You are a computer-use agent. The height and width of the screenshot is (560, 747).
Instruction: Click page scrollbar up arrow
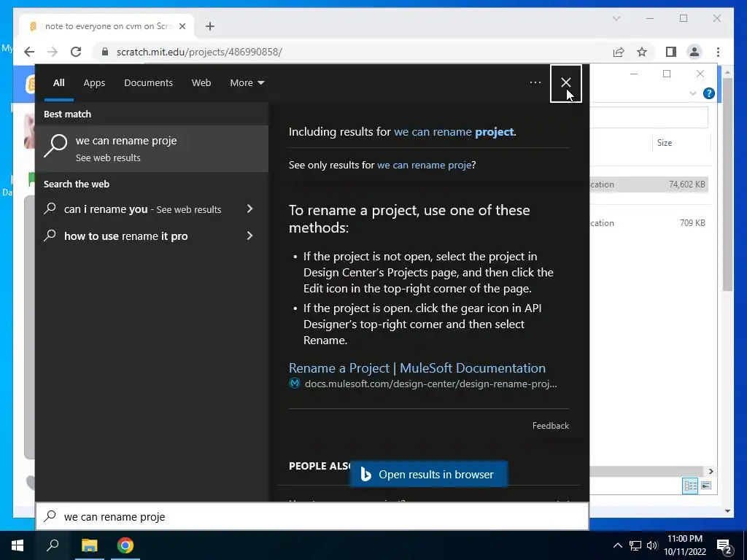[x=727, y=73]
